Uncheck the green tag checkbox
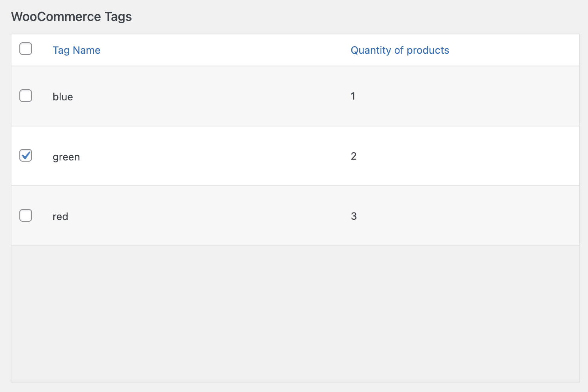 coord(26,155)
